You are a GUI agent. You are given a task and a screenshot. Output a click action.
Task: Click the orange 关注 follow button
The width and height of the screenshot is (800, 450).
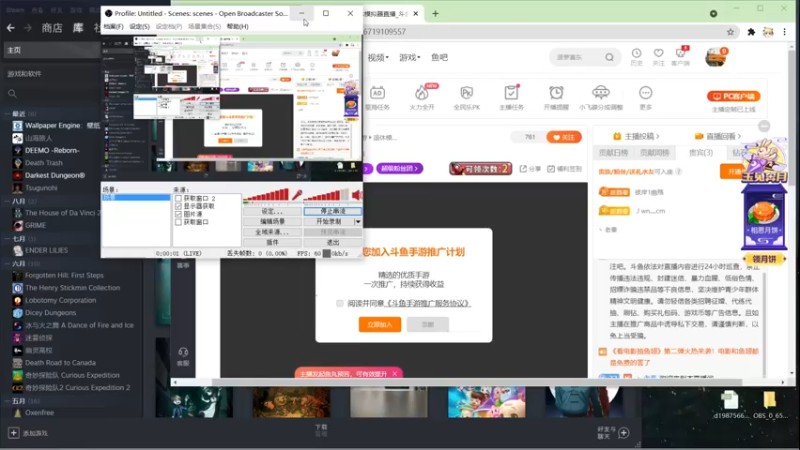(x=564, y=137)
